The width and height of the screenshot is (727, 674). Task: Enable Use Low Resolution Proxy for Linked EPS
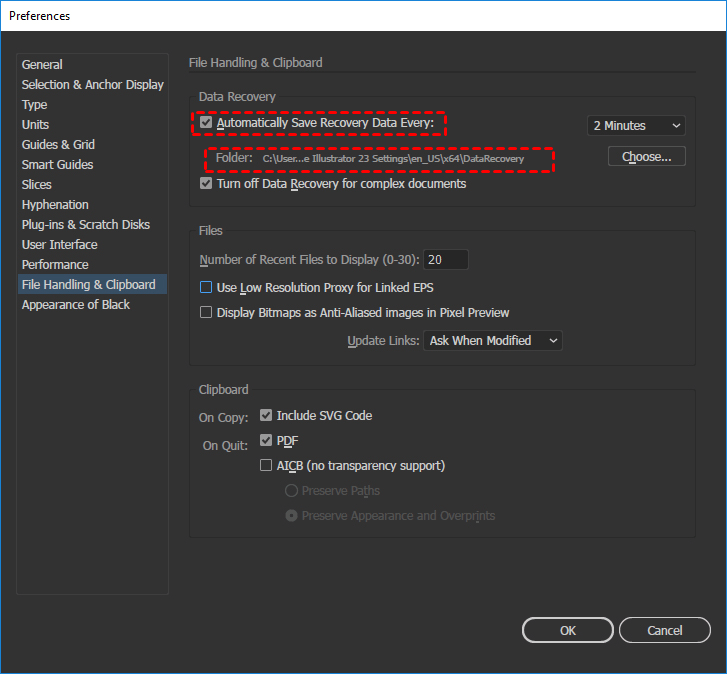tap(207, 287)
